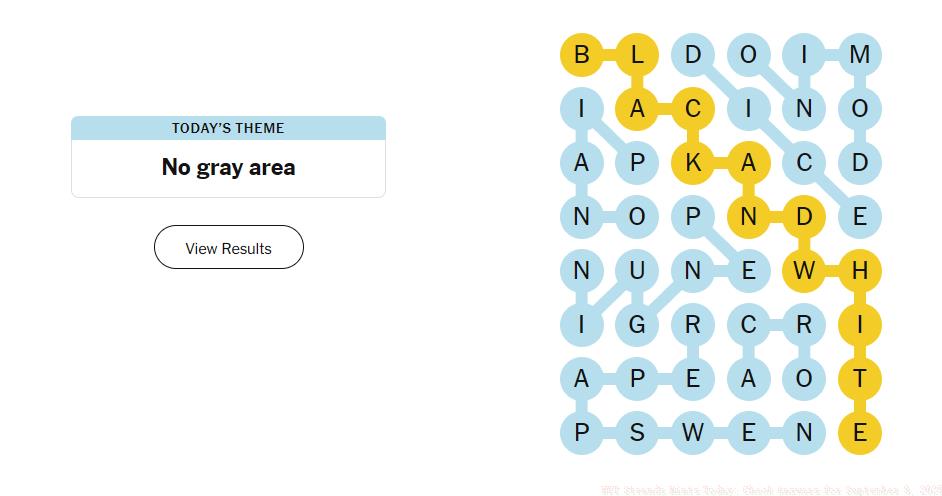Click the yellow letter L's neighbor A tile
The image size is (942, 496).
tap(637, 109)
